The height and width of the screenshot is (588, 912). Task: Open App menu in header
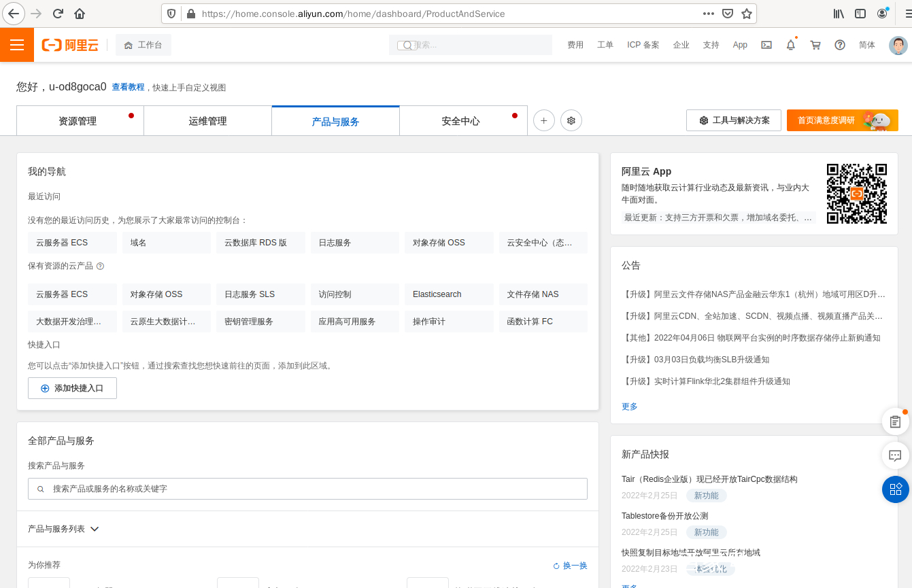click(x=740, y=45)
